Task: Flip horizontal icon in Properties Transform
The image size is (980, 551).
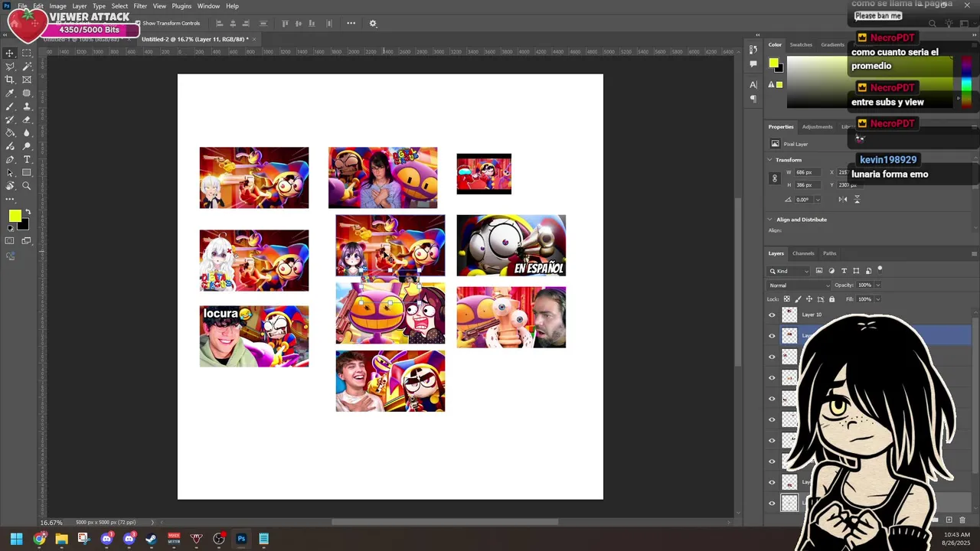Action: click(842, 199)
